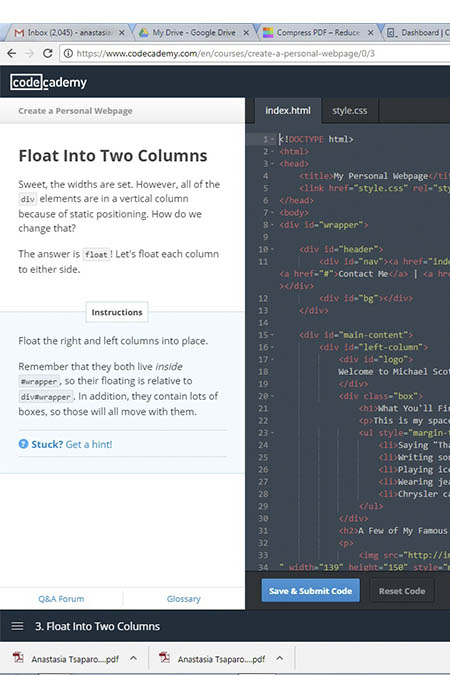Image resolution: width=450 pixels, height=675 pixels.
Task: Collapse the html tag fold on line 2
Action: [272, 152]
